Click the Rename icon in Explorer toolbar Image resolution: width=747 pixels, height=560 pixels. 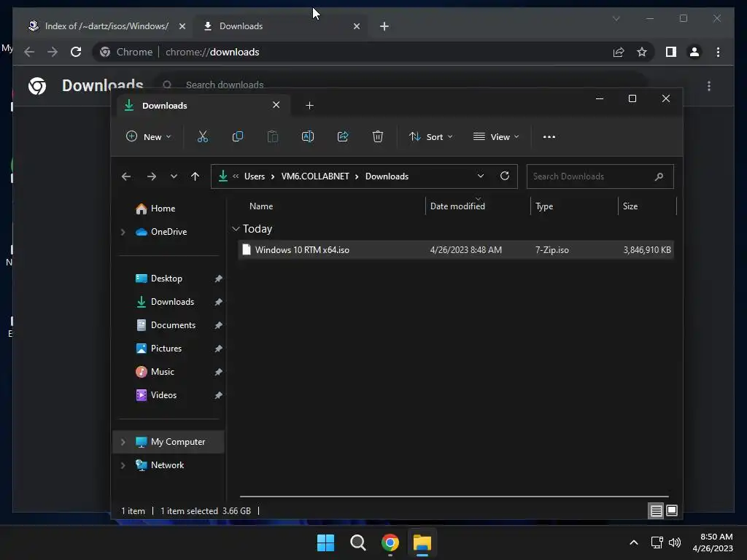click(x=308, y=136)
